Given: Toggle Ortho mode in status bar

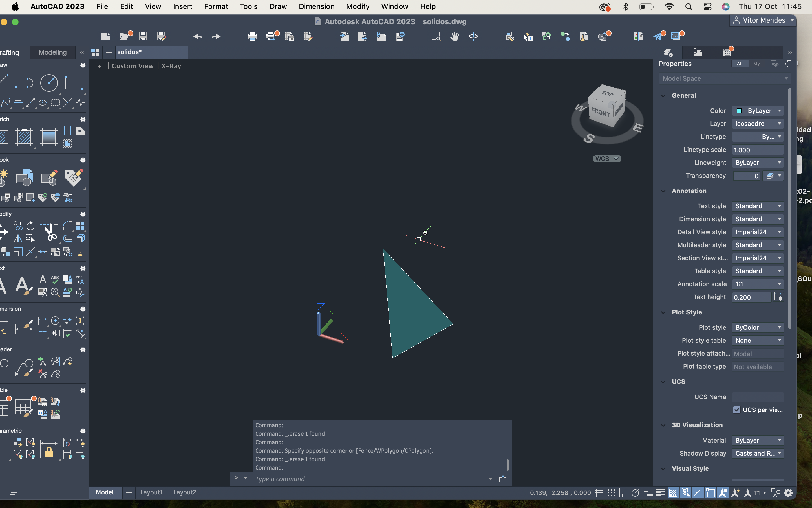Looking at the screenshot, I should 623,493.
